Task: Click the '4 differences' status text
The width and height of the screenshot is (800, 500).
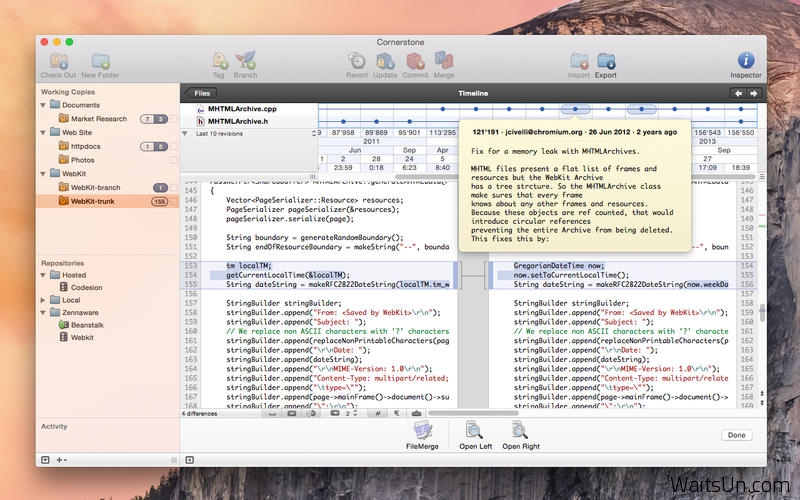Action: point(199,414)
